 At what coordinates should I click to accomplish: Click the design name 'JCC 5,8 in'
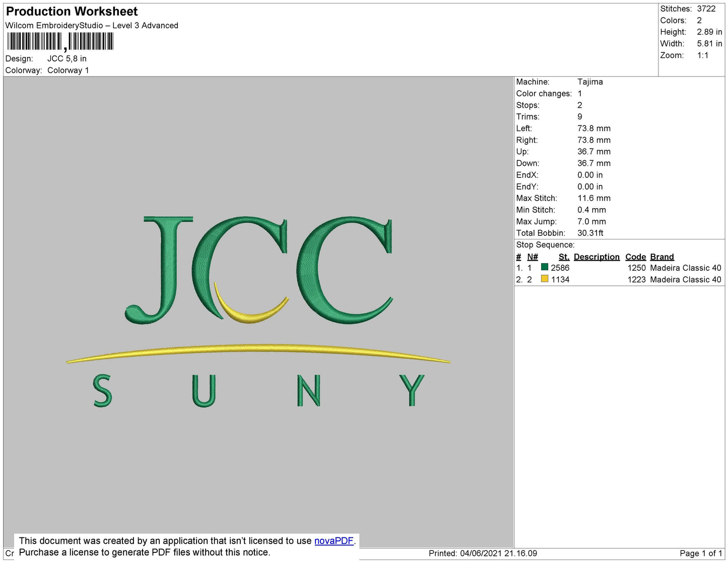point(67,58)
